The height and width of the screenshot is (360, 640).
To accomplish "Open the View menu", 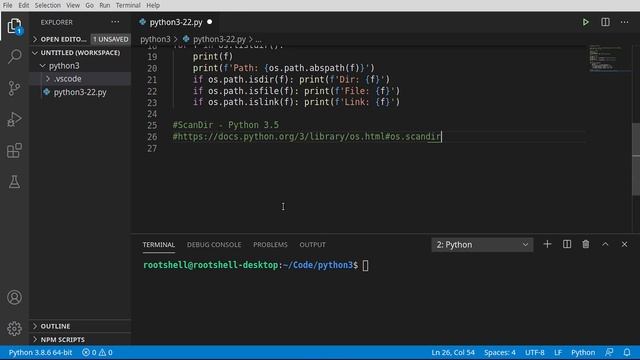I will coord(73,5).
